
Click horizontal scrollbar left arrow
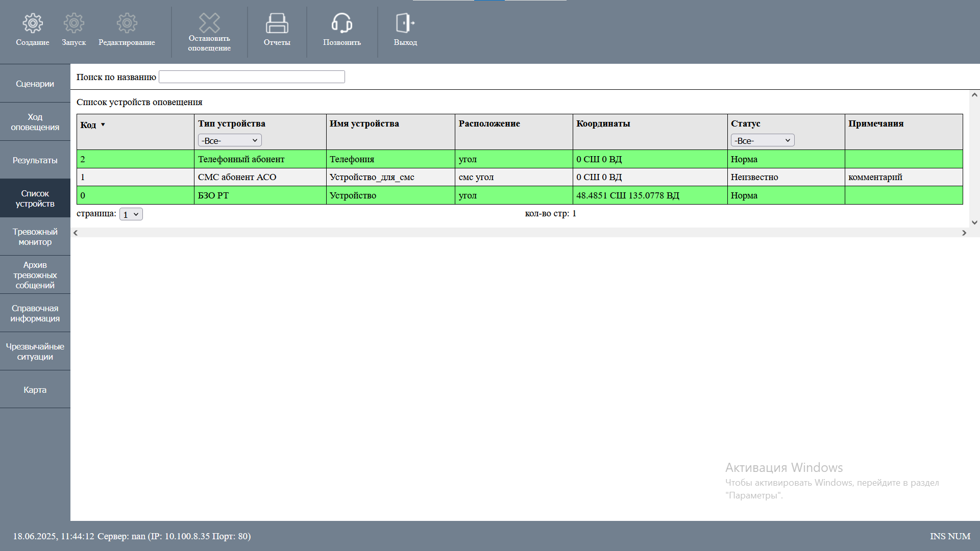pyautogui.click(x=76, y=233)
